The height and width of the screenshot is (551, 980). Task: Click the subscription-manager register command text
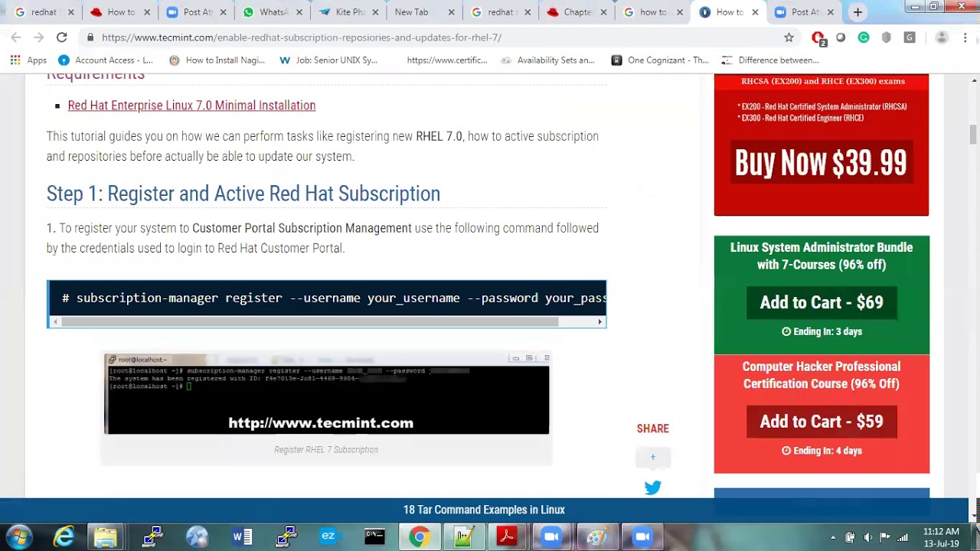point(334,298)
